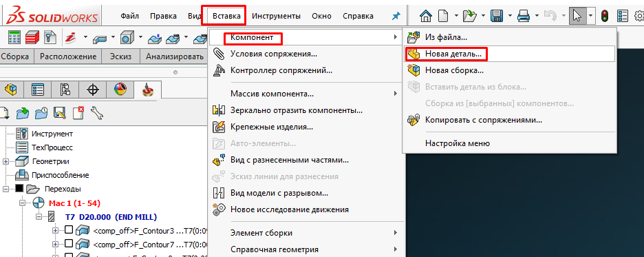Open dropdown arrow next to Print icon
The height and width of the screenshot is (257, 644).
(x=537, y=17)
